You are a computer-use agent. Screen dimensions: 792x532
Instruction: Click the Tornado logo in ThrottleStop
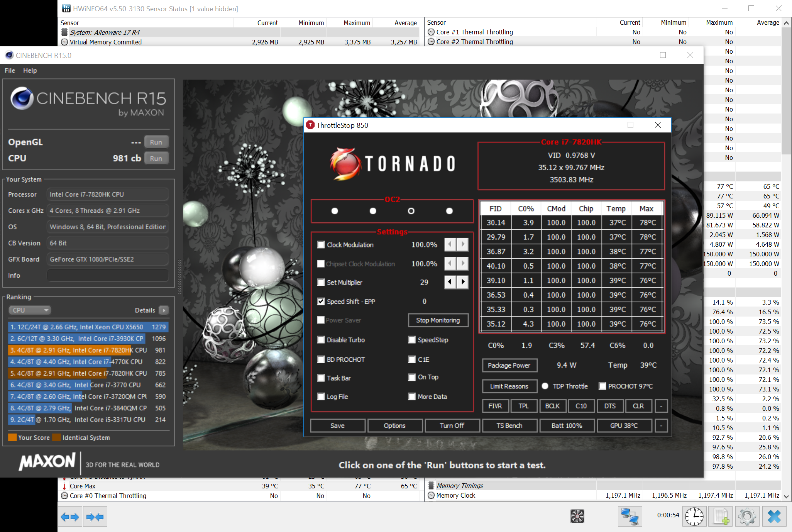click(x=393, y=164)
